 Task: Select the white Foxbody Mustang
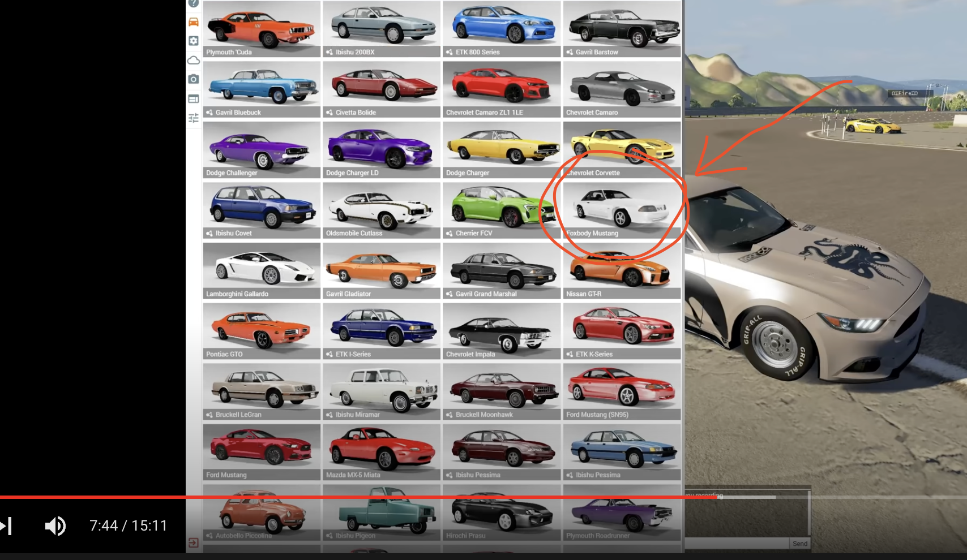click(622, 210)
